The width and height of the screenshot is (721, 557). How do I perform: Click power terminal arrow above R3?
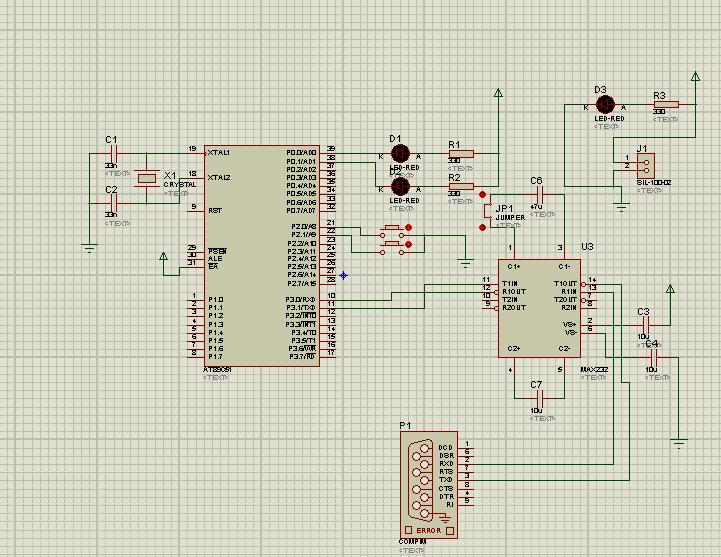click(696, 76)
